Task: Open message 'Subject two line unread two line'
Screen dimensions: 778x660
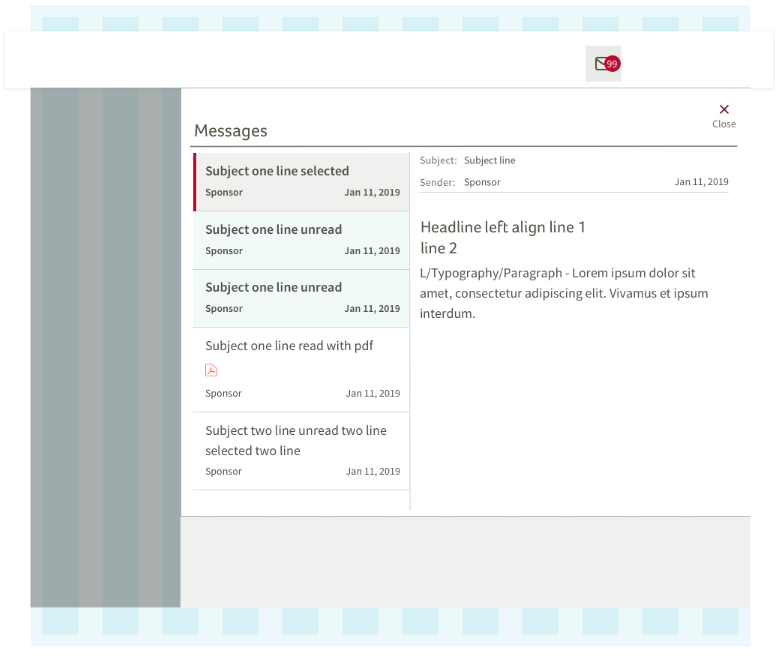Action: [301, 451]
